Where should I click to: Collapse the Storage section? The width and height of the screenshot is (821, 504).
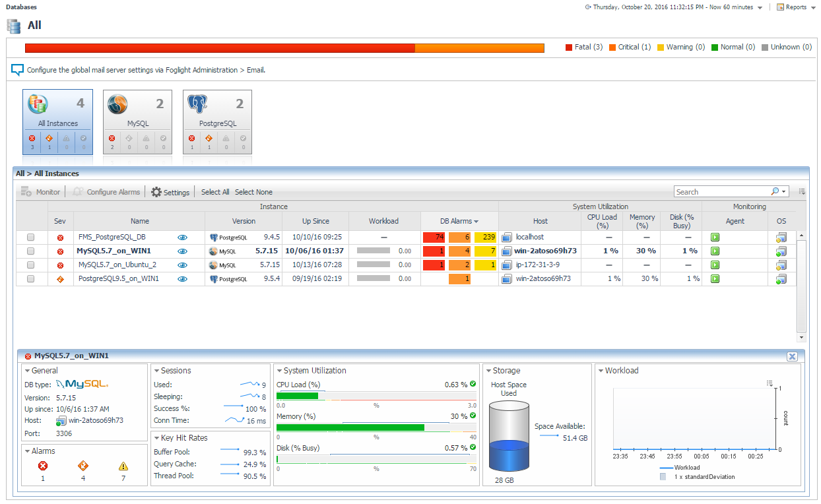point(488,371)
